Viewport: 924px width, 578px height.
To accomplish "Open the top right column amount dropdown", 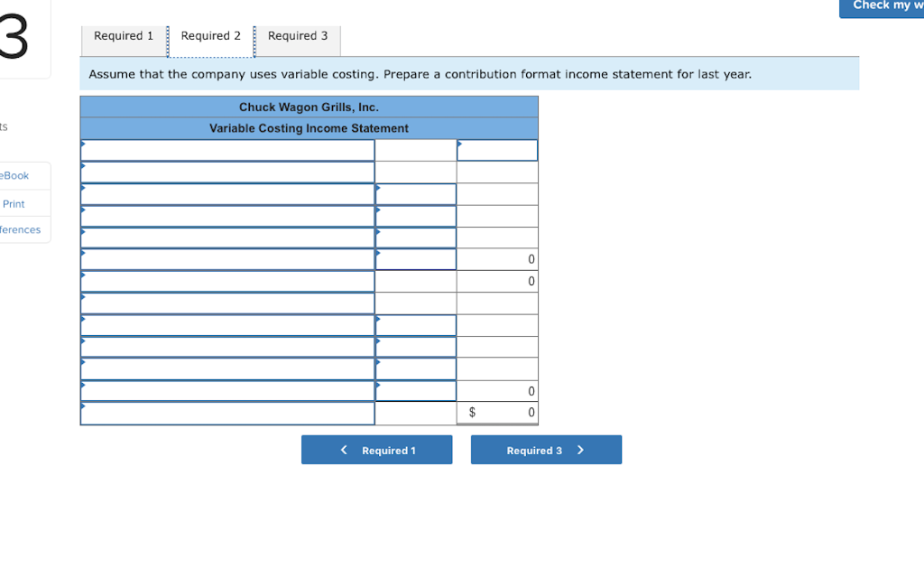I will [x=496, y=150].
